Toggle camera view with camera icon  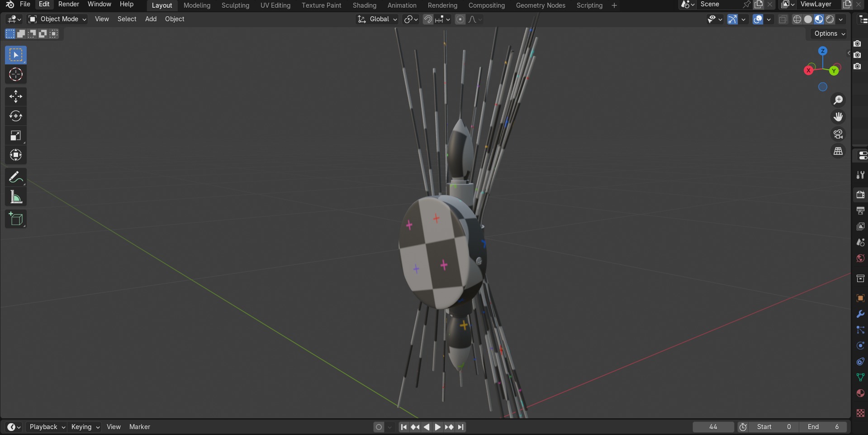838,134
